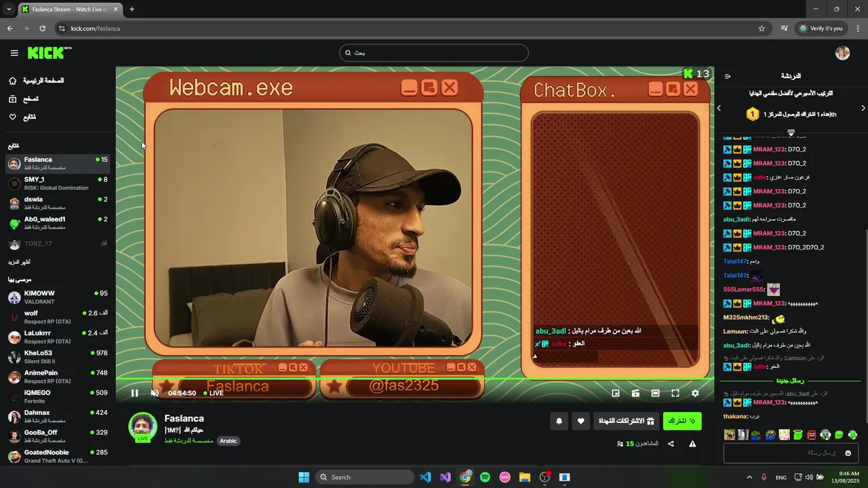The image size is (868, 488).
Task: Click the bookmark star in address bar
Action: (x=762, y=28)
